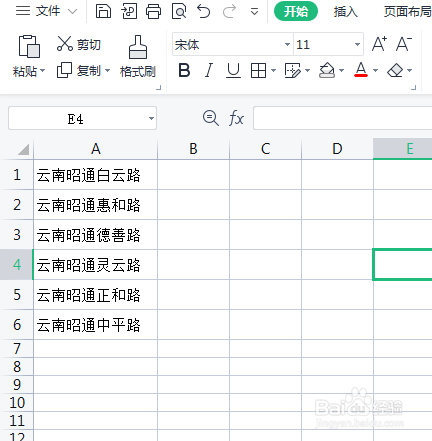Screen dimensions: 432x441
Task: Click cell containing 云南昭通中平路
Action: (96, 325)
